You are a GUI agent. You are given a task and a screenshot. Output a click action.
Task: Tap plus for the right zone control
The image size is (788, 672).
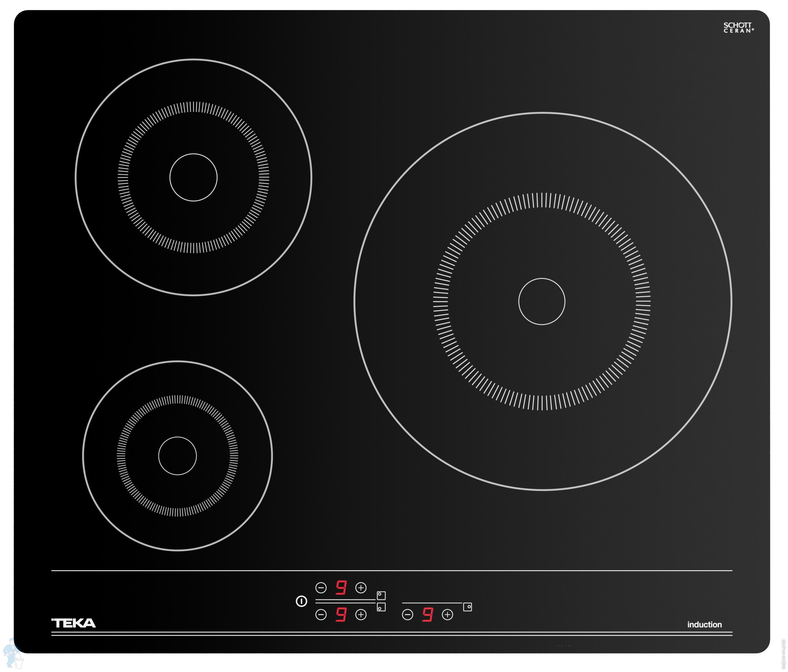click(447, 615)
